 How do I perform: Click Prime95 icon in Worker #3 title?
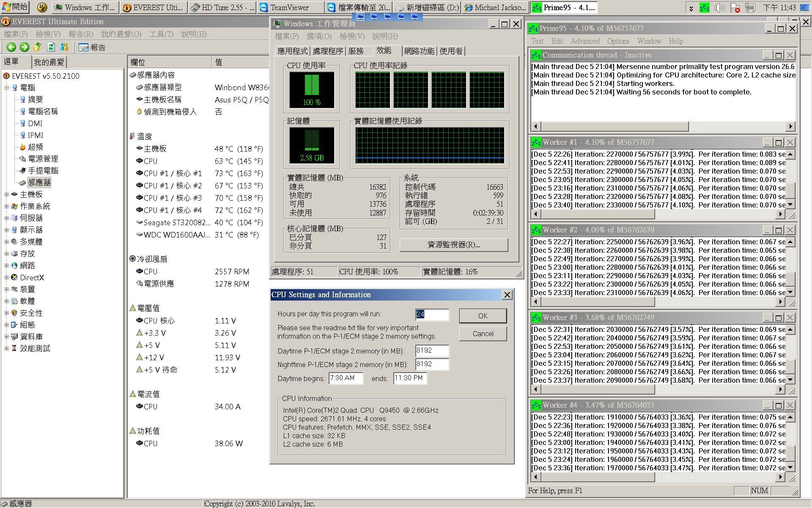(x=536, y=318)
